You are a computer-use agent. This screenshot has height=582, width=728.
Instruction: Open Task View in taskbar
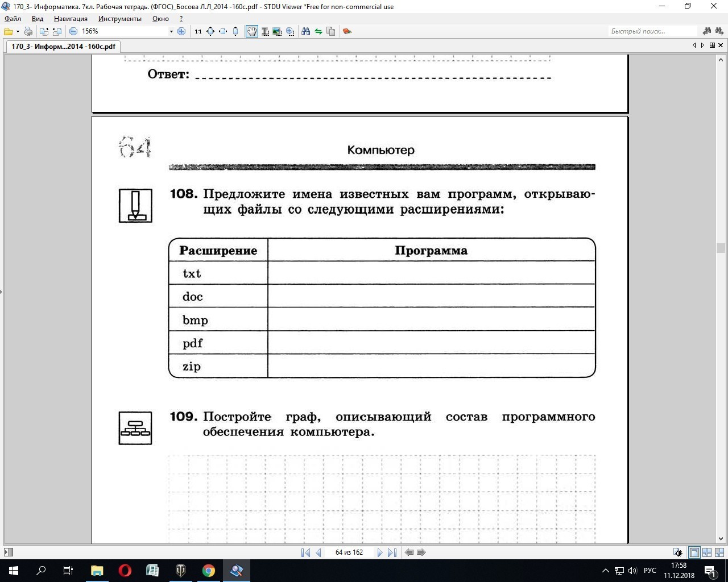tap(68, 571)
